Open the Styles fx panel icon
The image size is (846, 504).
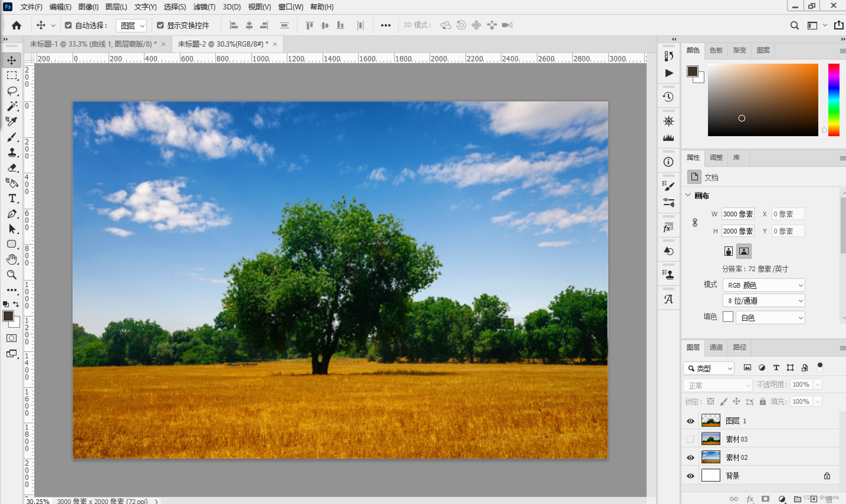[668, 228]
